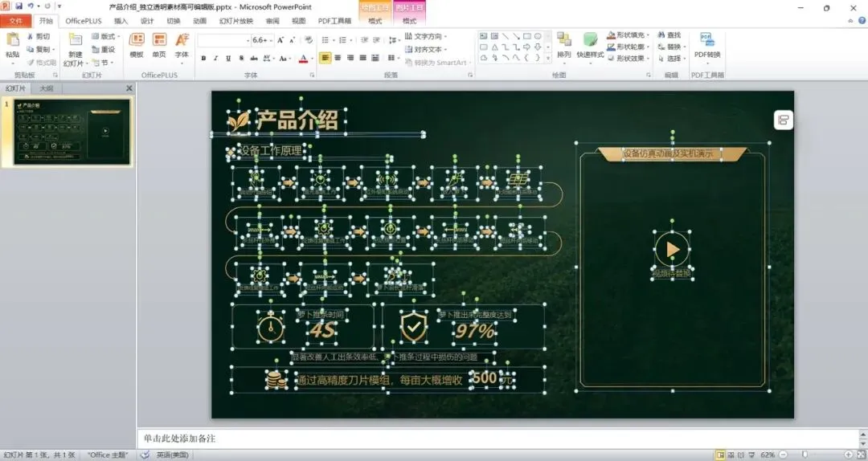
Task: Toggle text Shadow formatting
Action: 241,58
